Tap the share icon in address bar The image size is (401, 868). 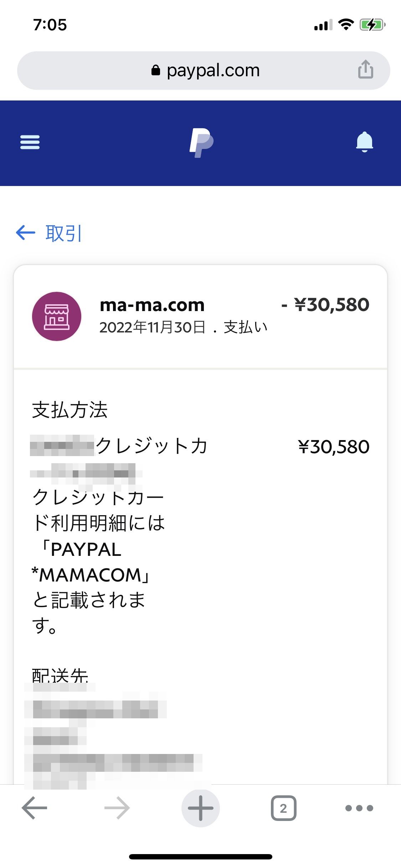tap(365, 69)
